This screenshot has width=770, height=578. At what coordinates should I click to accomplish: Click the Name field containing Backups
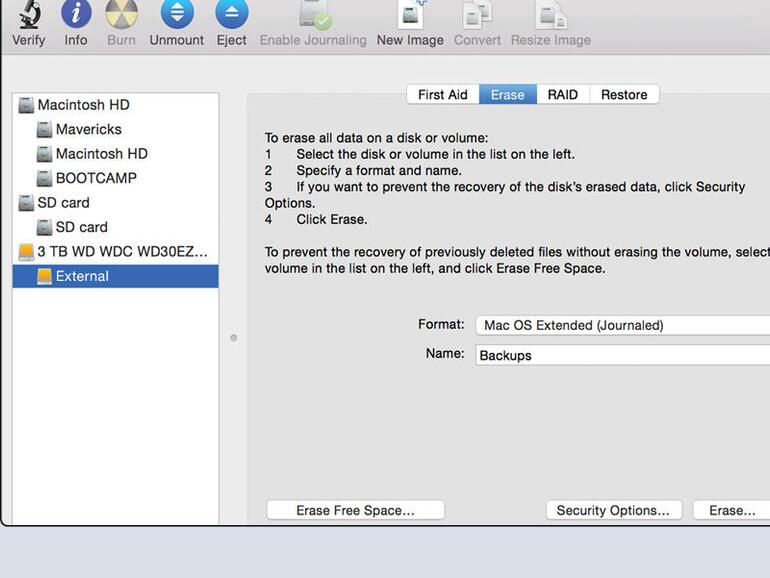coord(623,355)
